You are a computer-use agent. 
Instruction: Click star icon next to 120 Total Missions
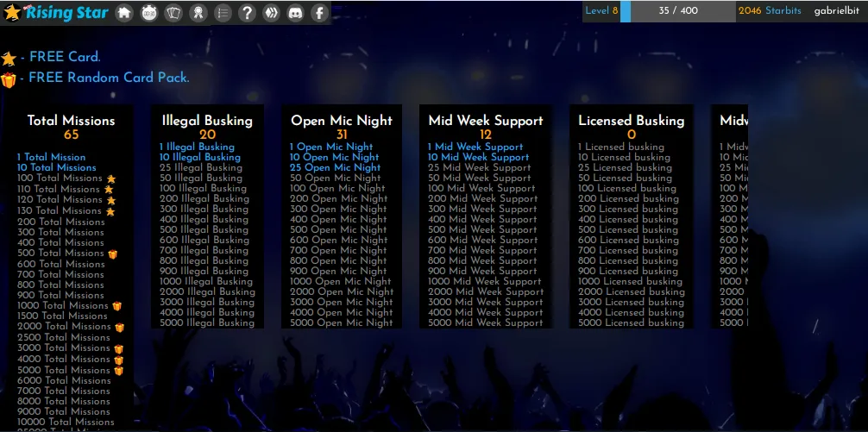click(x=111, y=200)
